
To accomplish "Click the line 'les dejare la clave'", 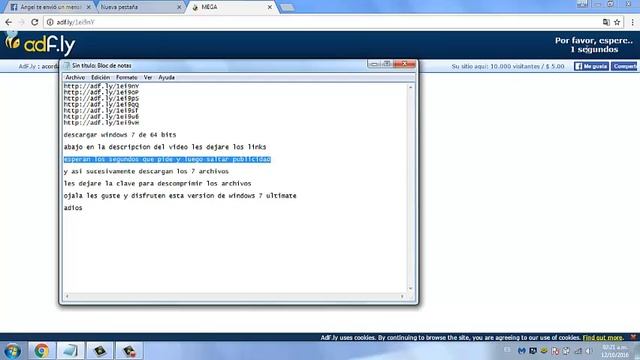I will (x=158, y=184).
